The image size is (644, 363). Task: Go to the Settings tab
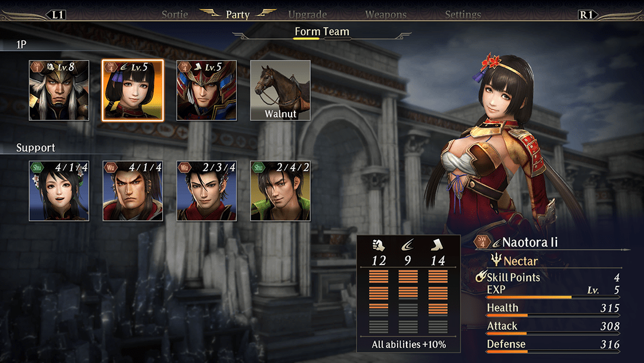point(463,15)
